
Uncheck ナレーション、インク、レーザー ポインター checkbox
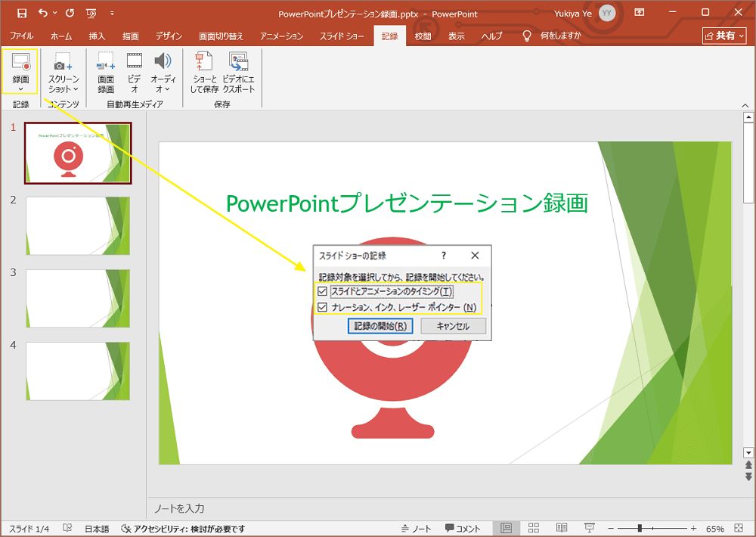click(323, 307)
